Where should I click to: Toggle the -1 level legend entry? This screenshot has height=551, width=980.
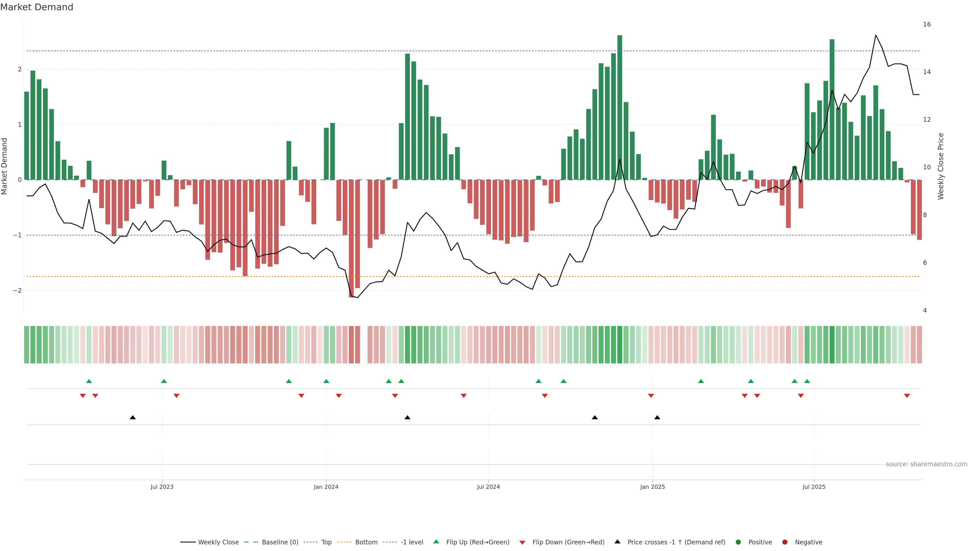[412, 542]
